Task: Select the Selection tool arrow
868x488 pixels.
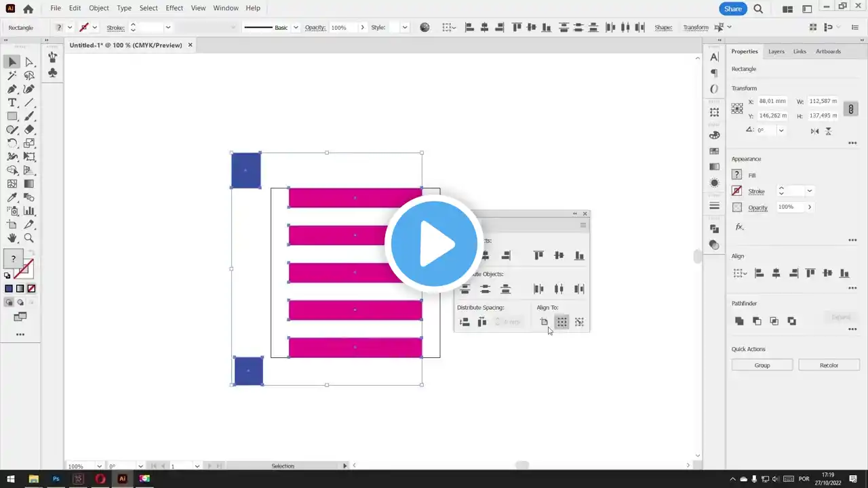Action: point(12,62)
